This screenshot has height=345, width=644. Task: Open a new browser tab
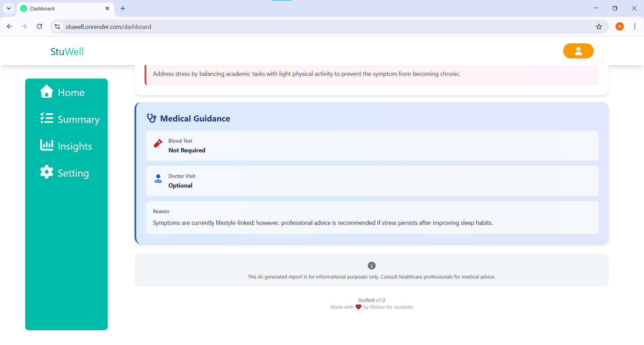click(x=123, y=8)
